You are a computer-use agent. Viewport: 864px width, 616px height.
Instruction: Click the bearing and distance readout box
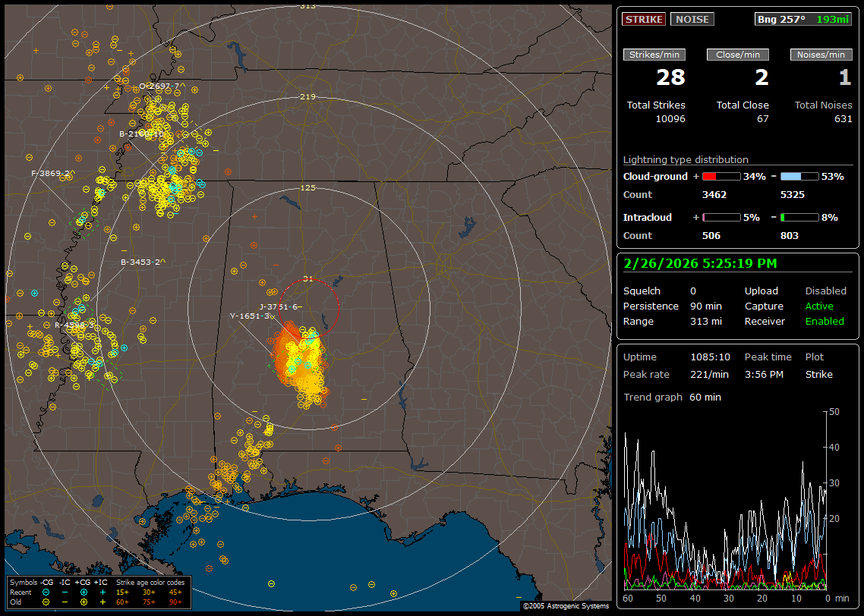coord(803,19)
